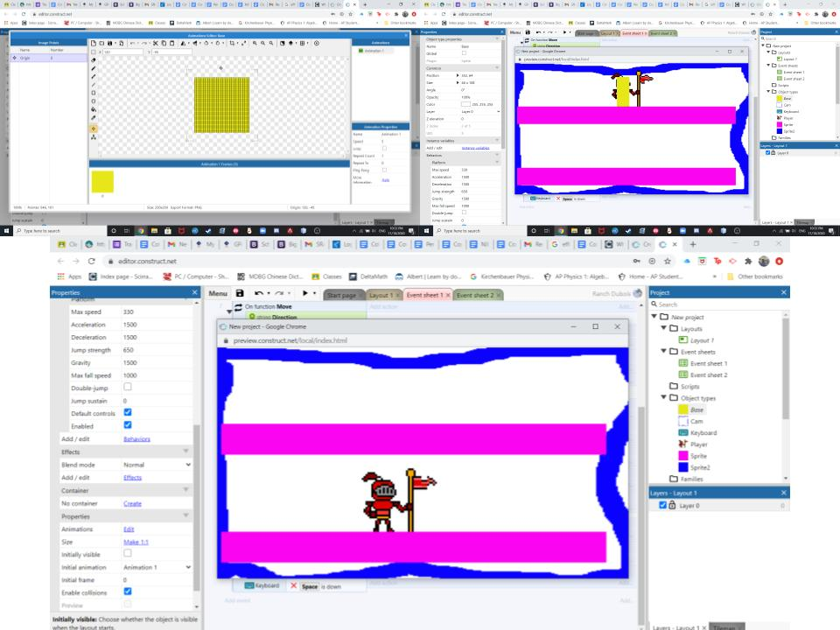Screen dimensions: 840x630
Task: Open the Blend mode Normal dropdown, bottom screenshot
Action: coord(157,465)
